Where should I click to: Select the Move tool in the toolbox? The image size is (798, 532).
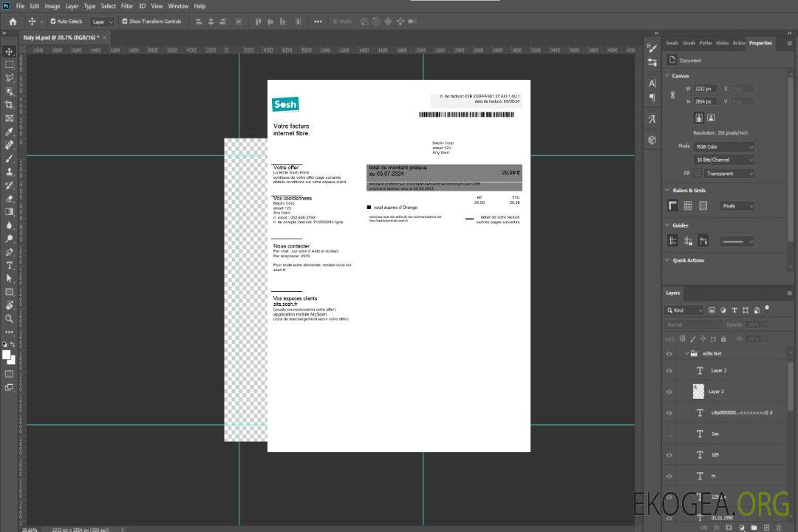point(9,52)
